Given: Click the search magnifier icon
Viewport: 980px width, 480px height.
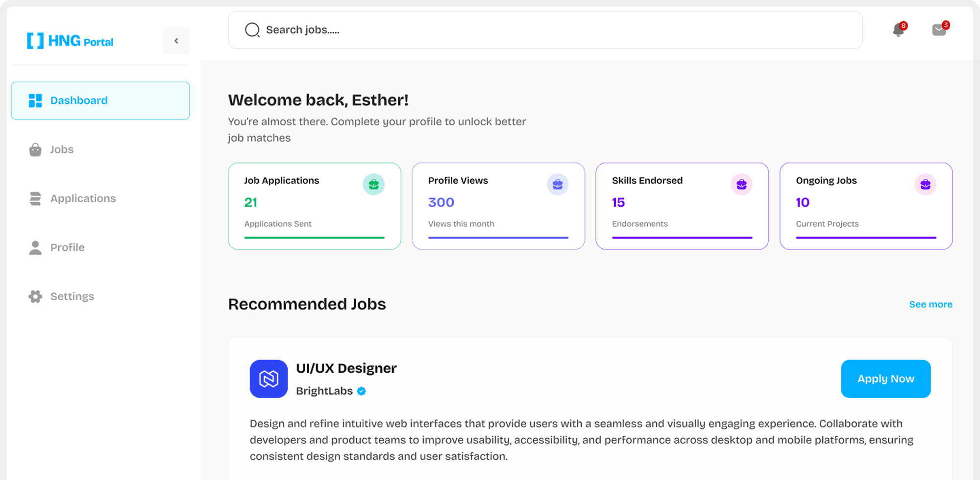Looking at the screenshot, I should point(252,30).
